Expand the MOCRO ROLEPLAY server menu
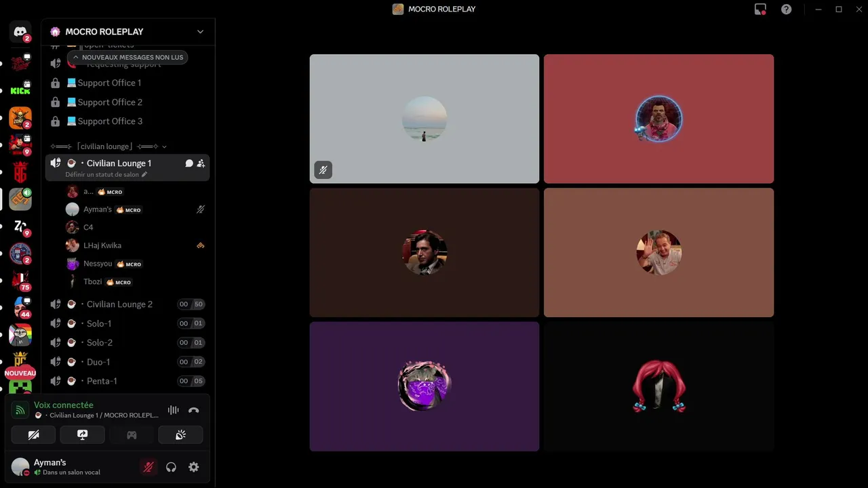The width and height of the screenshot is (868, 488). click(200, 32)
